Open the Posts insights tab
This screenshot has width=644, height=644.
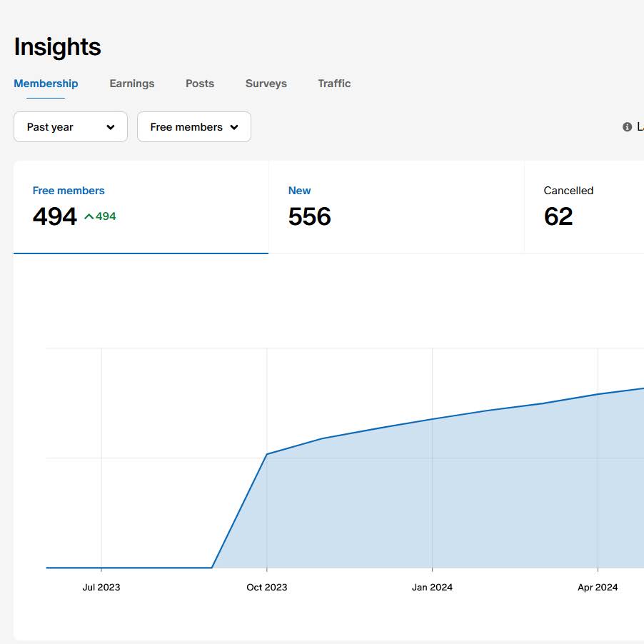click(x=199, y=84)
